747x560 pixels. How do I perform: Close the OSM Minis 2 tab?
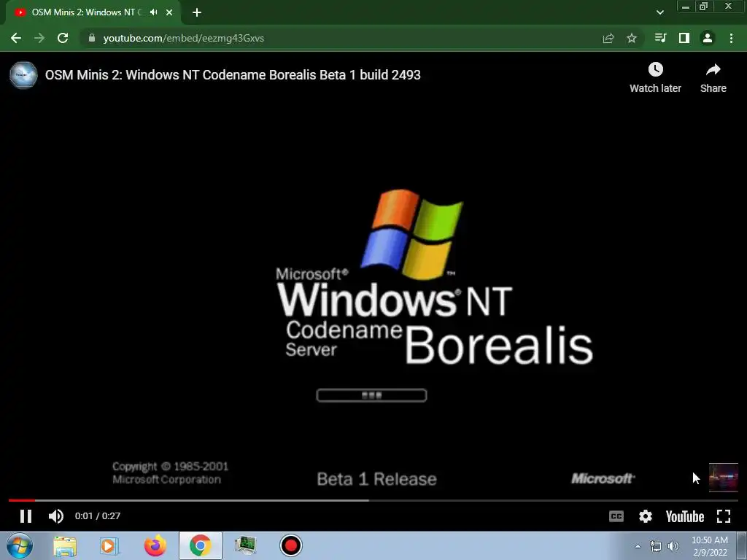169,12
